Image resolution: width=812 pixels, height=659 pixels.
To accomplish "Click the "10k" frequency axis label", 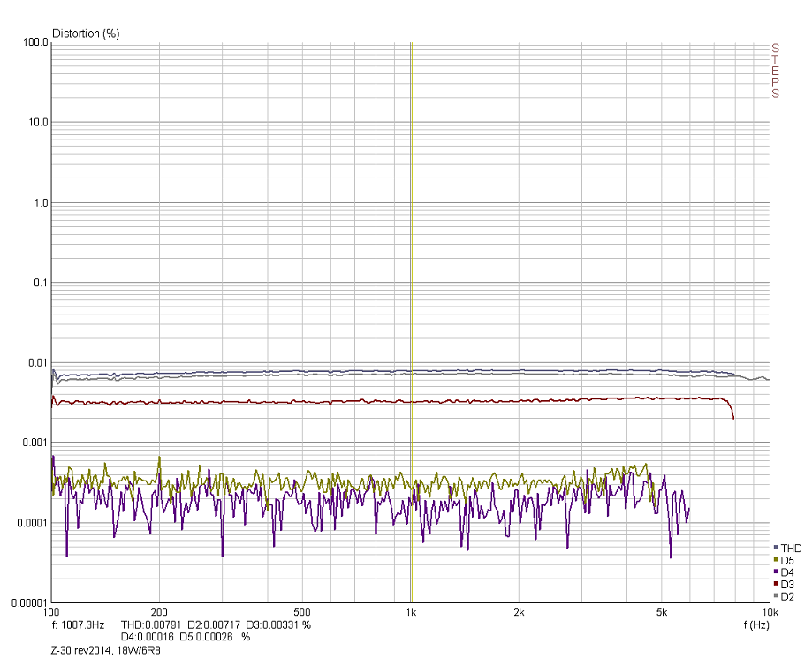I will click(770, 612).
